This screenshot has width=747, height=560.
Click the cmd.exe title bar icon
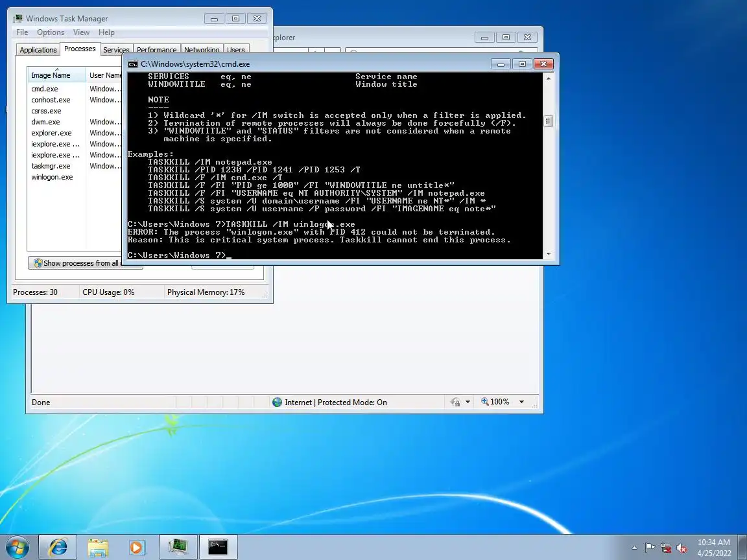(133, 64)
